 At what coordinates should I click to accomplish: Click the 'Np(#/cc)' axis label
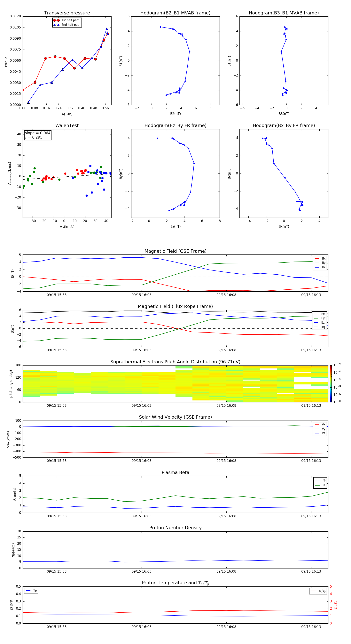click(x=13, y=550)
